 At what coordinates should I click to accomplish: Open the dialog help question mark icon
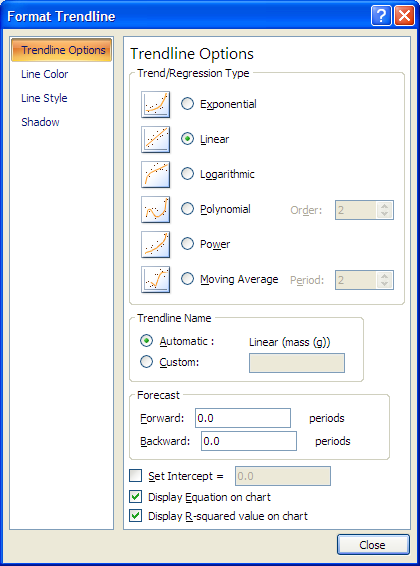point(381,16)
